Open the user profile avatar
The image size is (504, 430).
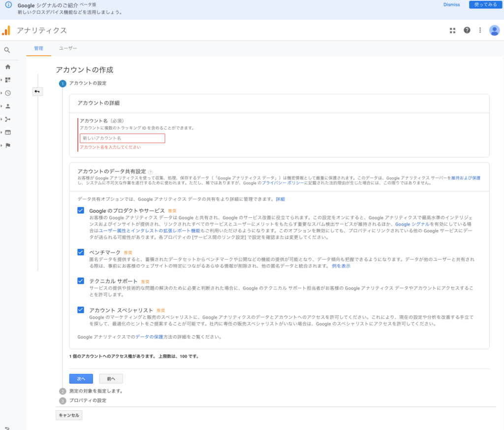point(494,31)
